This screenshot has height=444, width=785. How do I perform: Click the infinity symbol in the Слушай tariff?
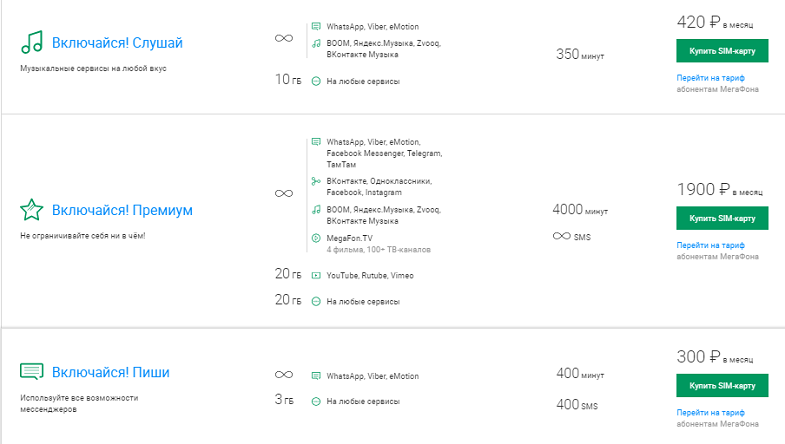[284, 38]
